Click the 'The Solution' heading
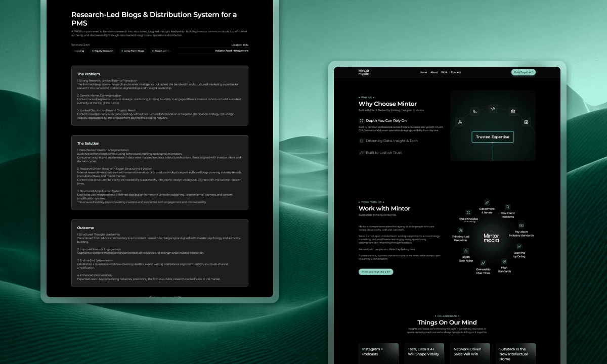 click(x=89, y=144)
